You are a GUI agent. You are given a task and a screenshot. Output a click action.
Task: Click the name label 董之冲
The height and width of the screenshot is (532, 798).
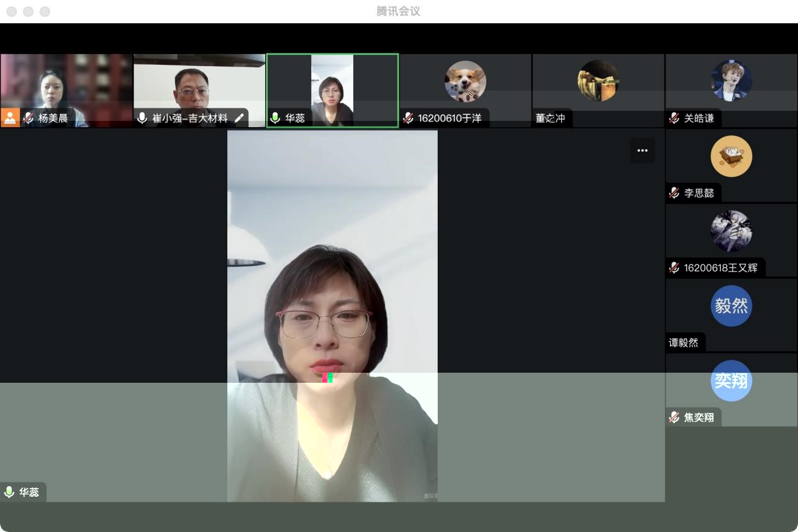click(x=550, y=118)
